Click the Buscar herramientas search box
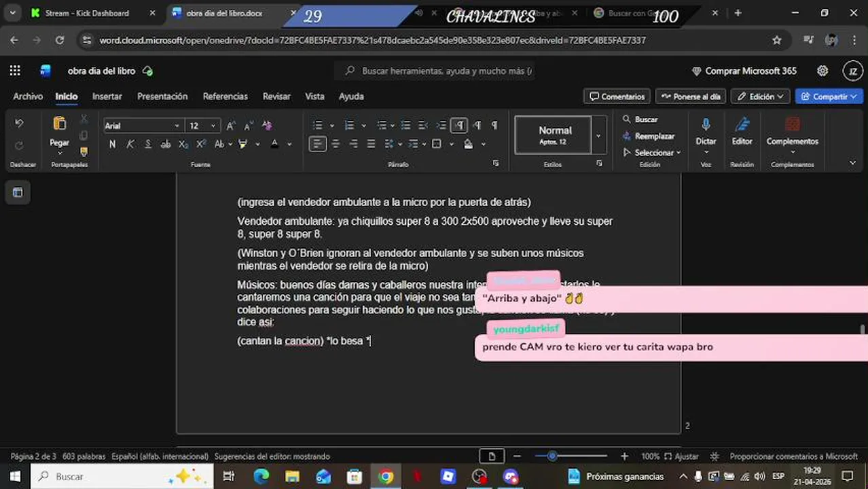 click(435, 71)
